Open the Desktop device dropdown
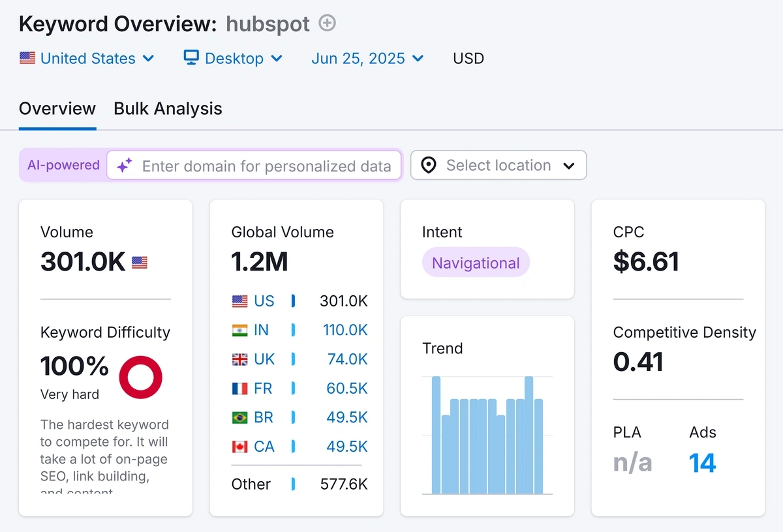This screenshot has height=532, width=783. 233,58
